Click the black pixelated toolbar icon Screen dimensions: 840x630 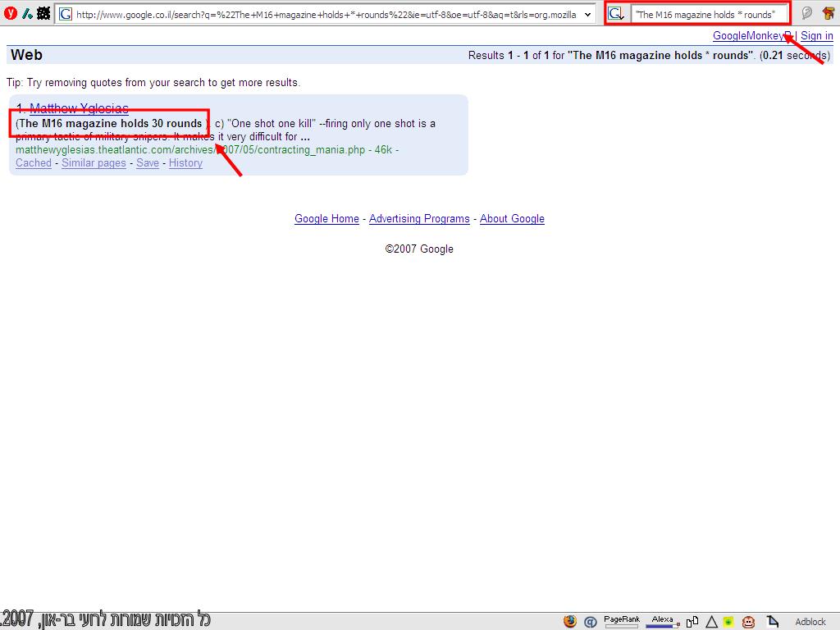click(x=43, y=13)
